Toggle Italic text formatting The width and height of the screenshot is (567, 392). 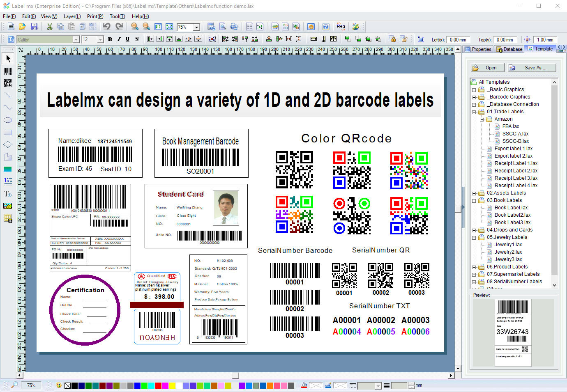point(119,39)
